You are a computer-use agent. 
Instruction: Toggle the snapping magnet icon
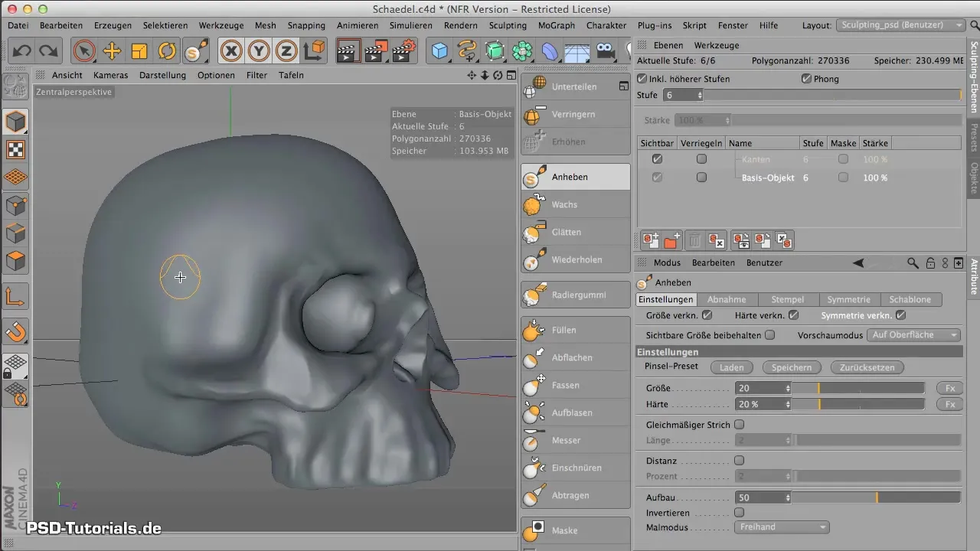point(16,331)
